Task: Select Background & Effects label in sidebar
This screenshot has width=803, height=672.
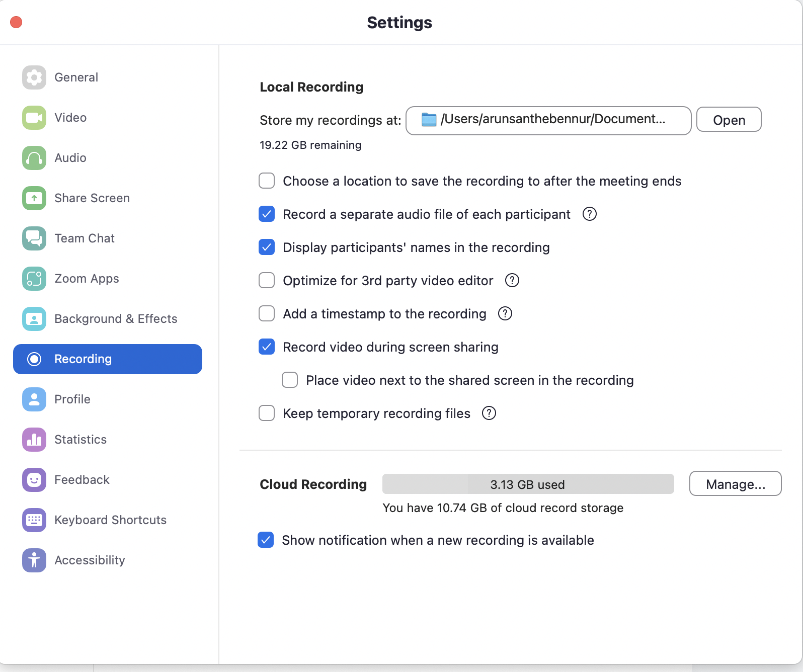Action: 116,319
